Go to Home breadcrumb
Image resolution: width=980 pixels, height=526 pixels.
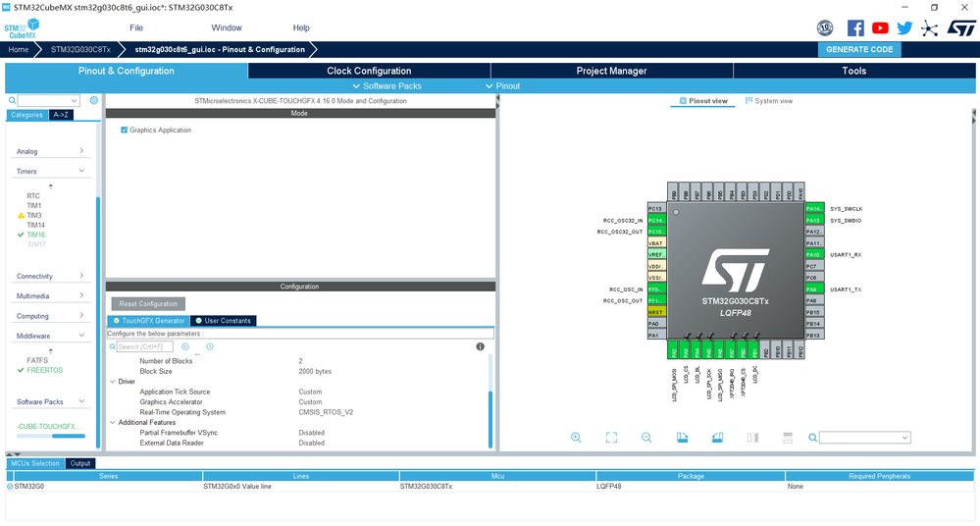point(18,49)
